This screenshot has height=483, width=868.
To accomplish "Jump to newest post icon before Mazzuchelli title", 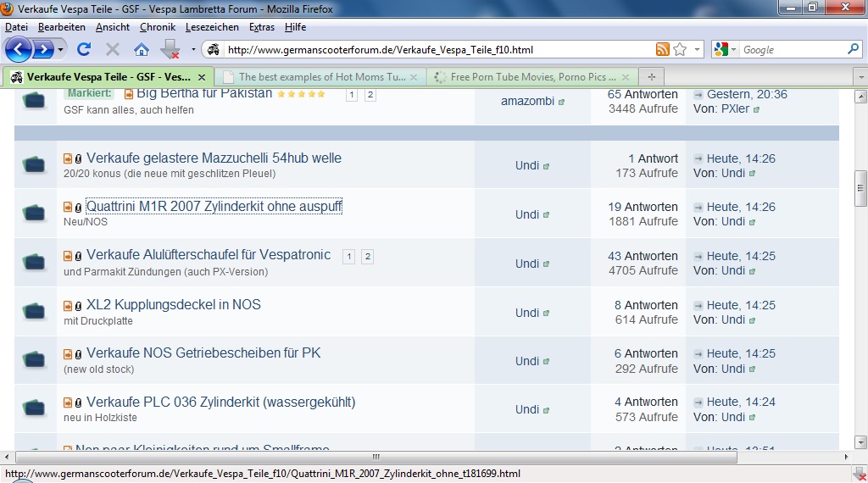I will [x=68, y=158].
